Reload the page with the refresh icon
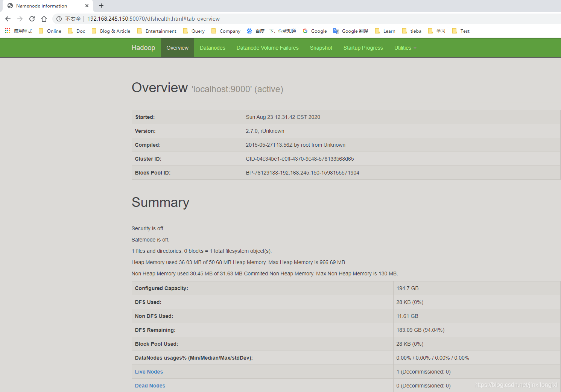 pos(32,19)
